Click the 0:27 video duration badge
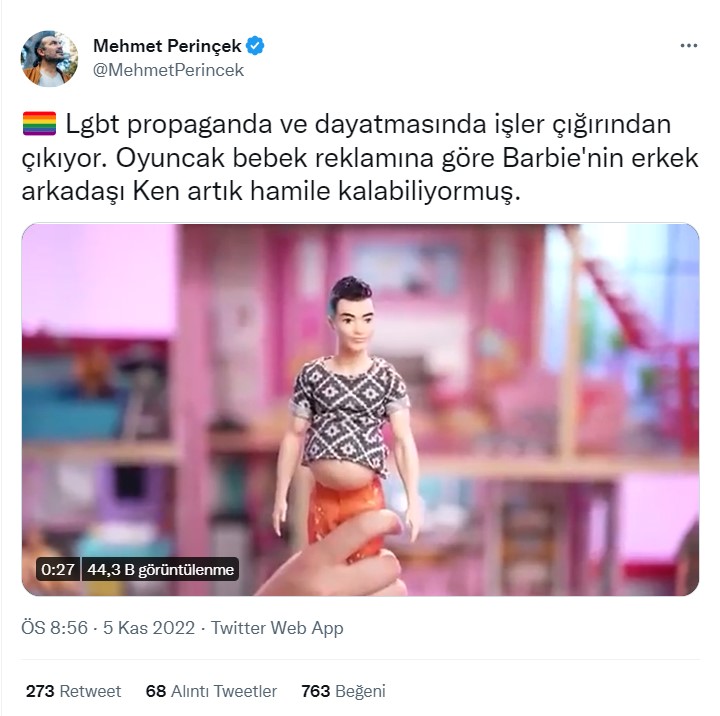This screenshot has width=720, height=716. [58, 569]
